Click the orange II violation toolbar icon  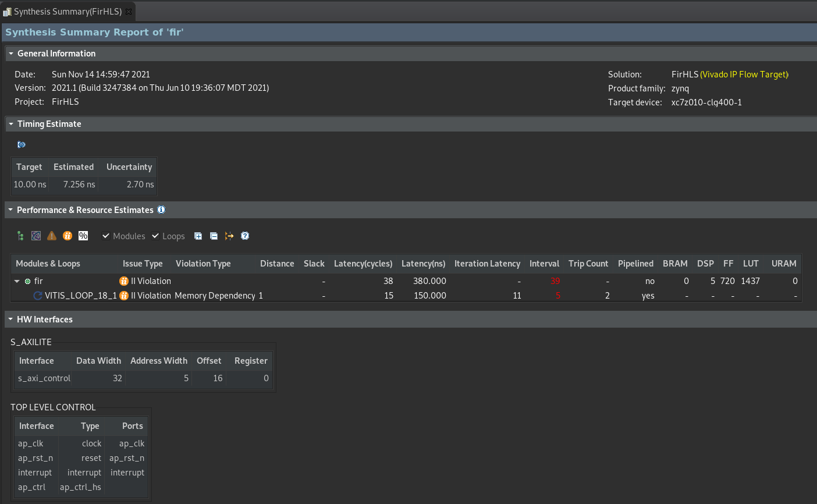tap(68, 236)
